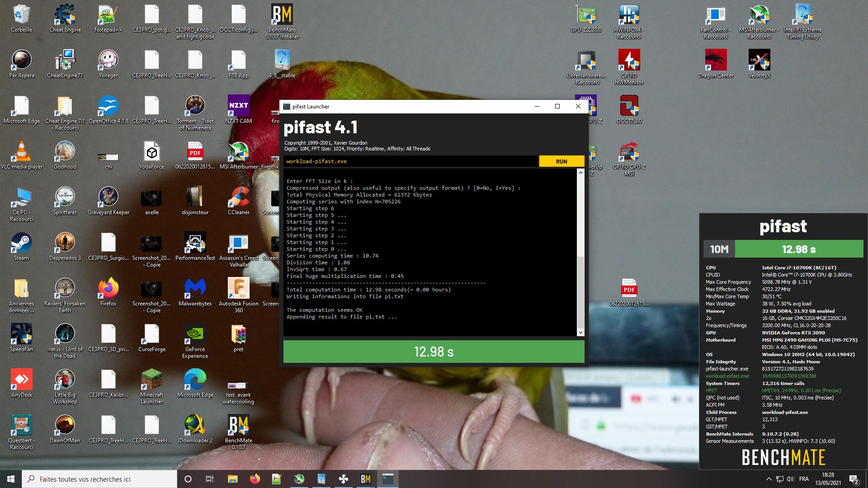Image resolution: width=868 pixels, height=488 pixels.
Task: Open VelocityX desktop icon
Action: coord(759,64)
